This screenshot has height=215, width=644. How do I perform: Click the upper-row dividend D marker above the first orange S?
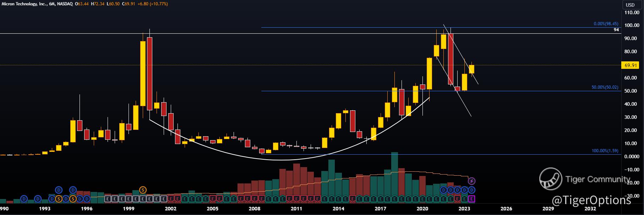[59, 190]
